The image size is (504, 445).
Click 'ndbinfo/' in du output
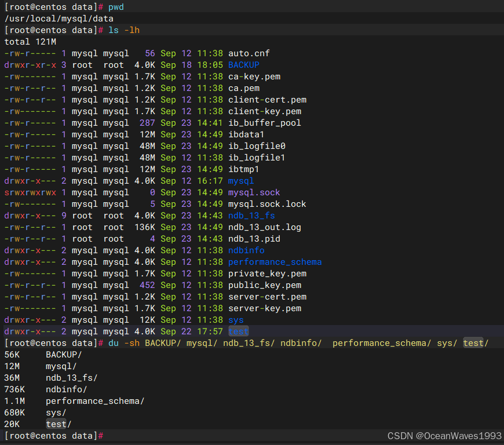(66, 389)
